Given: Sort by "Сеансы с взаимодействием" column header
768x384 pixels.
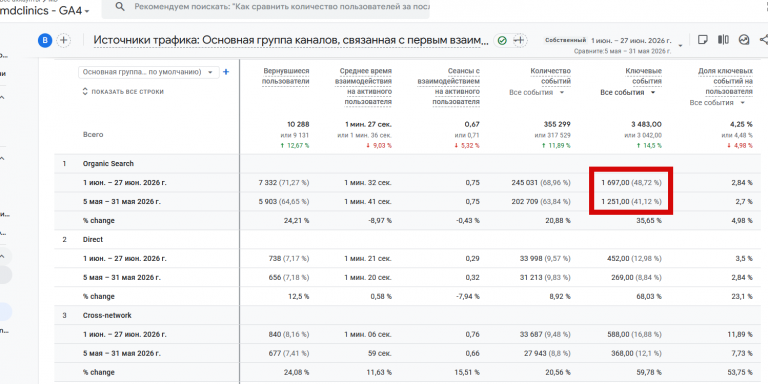Looking at the screenshot, I should [x=448, y=87].
